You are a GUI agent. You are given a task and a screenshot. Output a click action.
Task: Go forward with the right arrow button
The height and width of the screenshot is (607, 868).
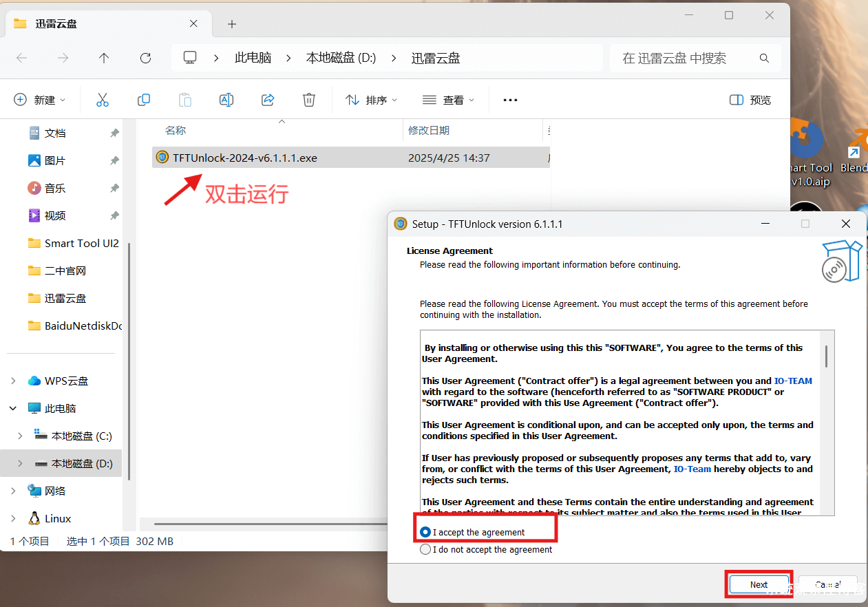[x=63, y=58]
